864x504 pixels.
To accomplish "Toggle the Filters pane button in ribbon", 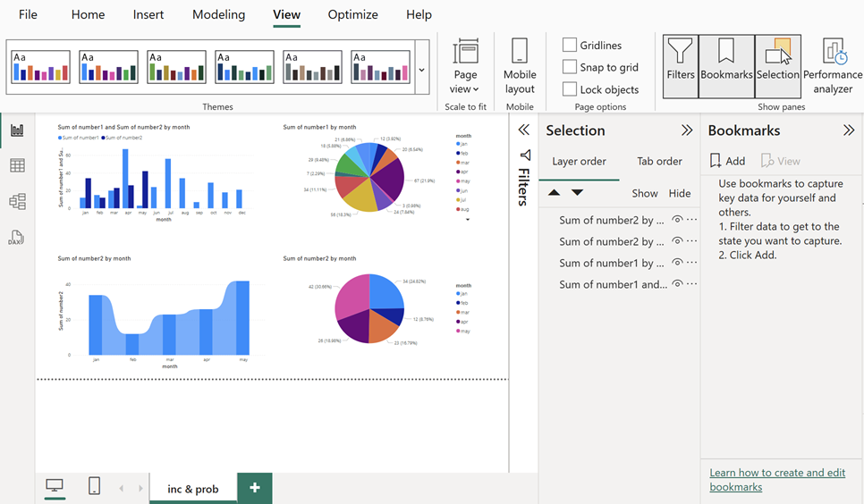I will tap(680, 66).
